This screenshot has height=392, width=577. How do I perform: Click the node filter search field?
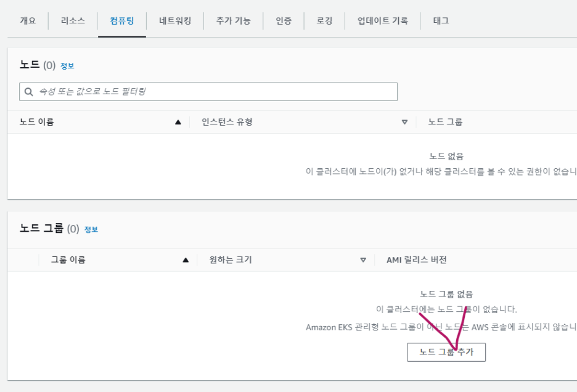(213, 92)
